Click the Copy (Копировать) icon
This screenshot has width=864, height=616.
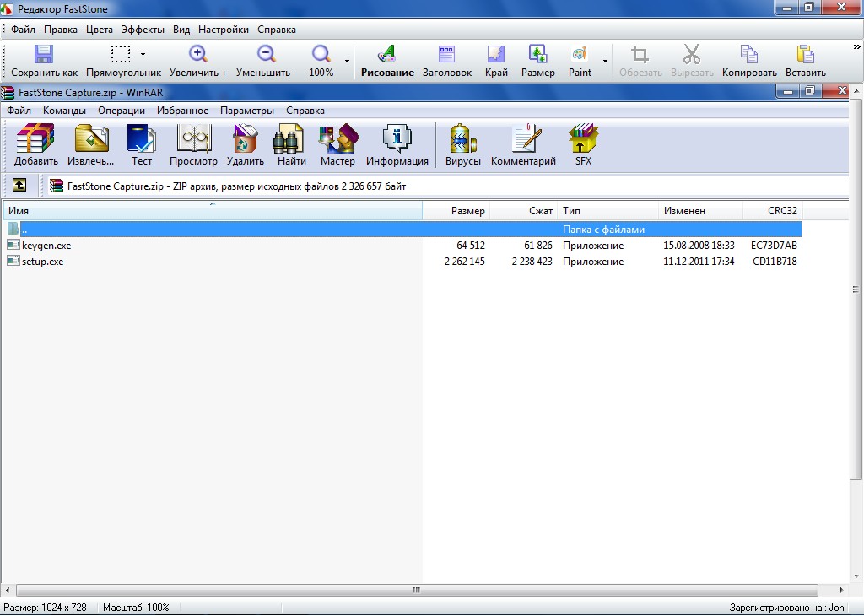tap(749, 55)
